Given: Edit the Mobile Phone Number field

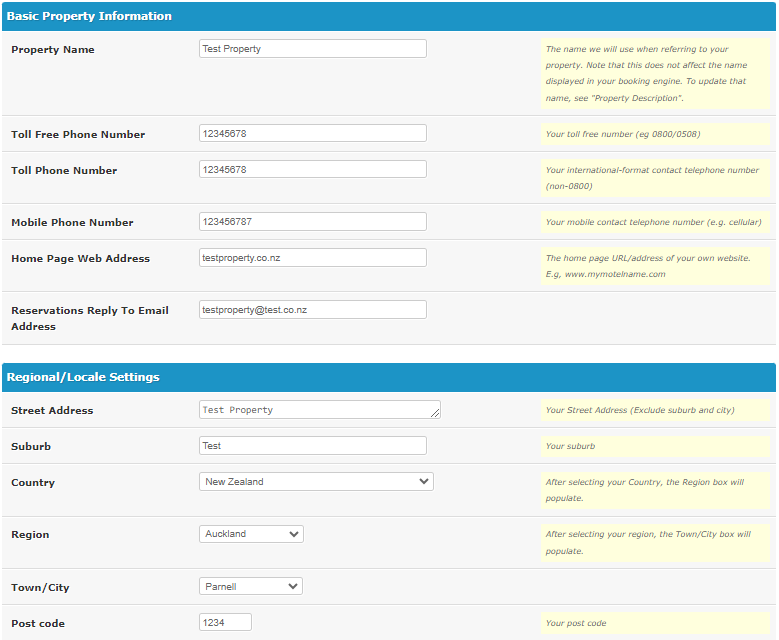Looking at the screenshot, I should pos(312,222).
